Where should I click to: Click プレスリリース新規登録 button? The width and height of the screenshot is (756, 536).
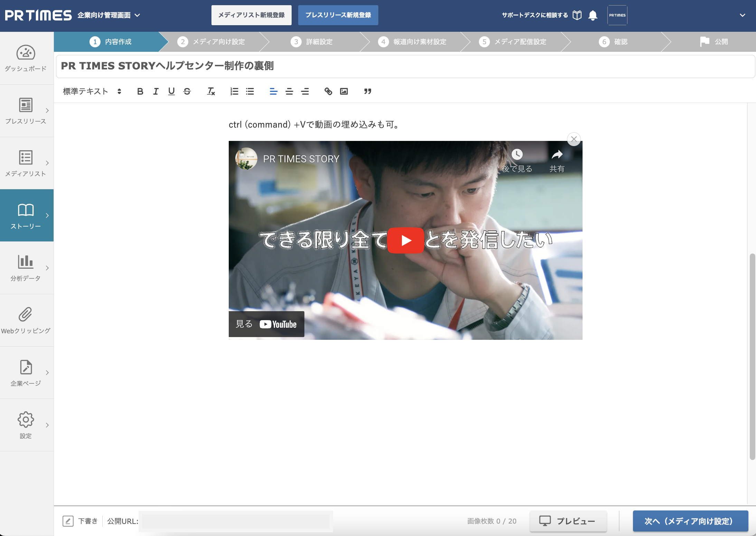338,15
